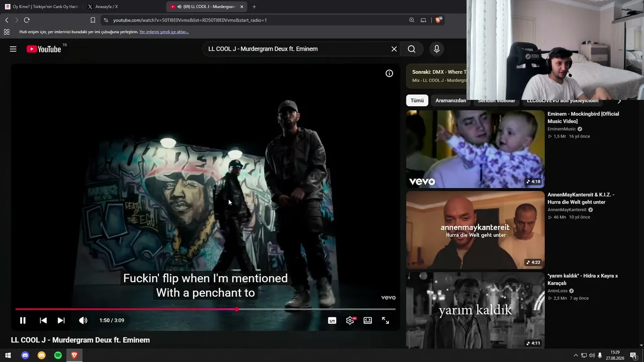This screenshot has width=644, height=362.
Task: Open the apps grid in bookmarks bar
Action: [x=7, y=32]
